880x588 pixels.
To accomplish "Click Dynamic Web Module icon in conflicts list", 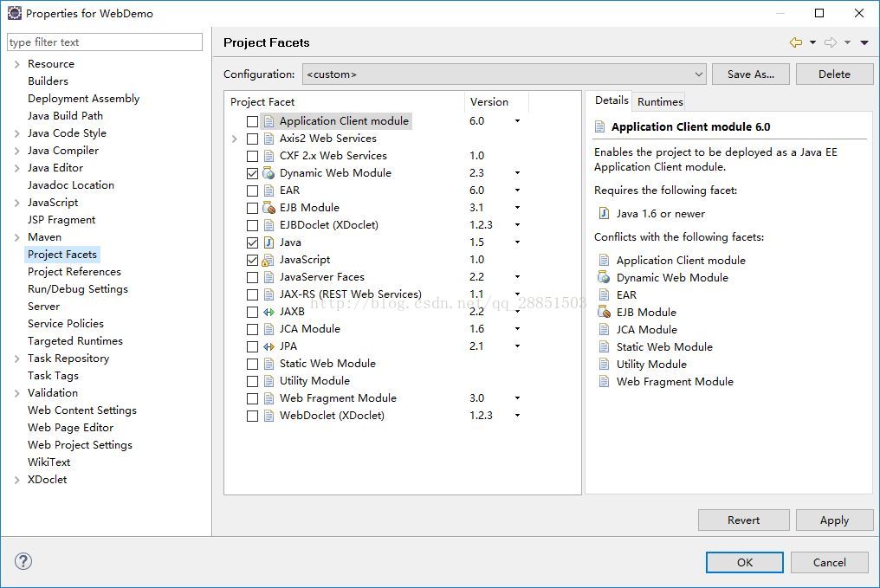I will pyautogui.click(x=604, y=277).
